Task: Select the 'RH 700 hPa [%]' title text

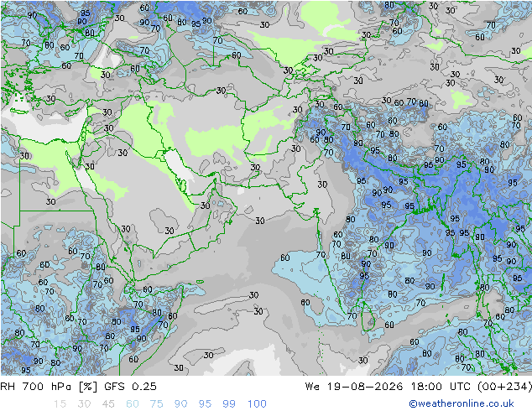Action: tap(49, 387)
